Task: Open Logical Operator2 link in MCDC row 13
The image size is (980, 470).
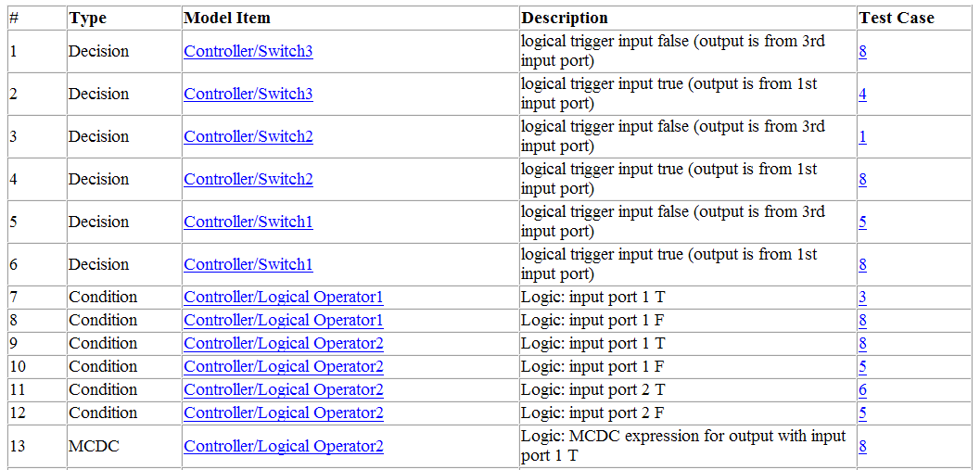Action: click(283, 446)
